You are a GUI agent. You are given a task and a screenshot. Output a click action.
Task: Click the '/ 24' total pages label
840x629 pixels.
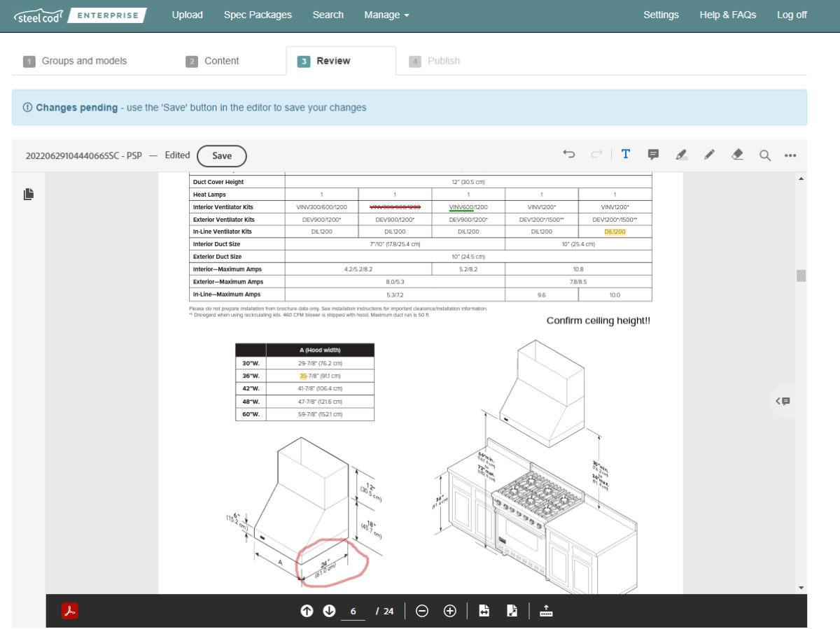(385, 612)
